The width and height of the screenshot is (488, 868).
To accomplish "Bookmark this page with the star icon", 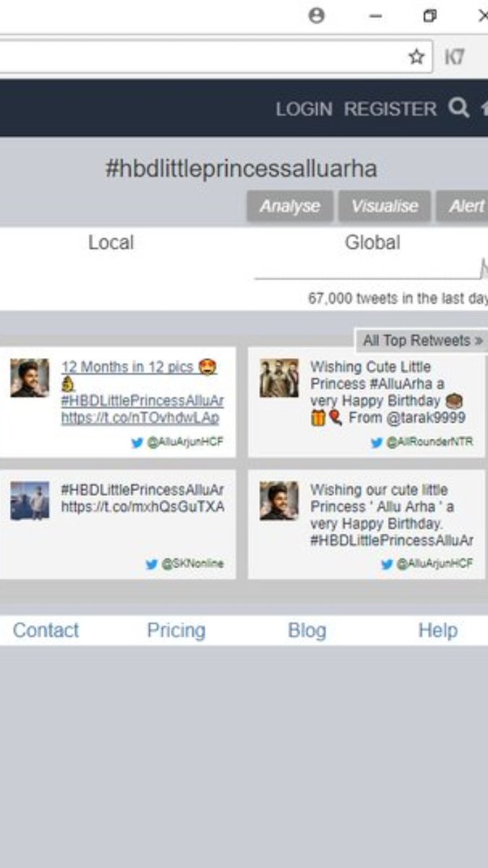I will tap(416, 57).
